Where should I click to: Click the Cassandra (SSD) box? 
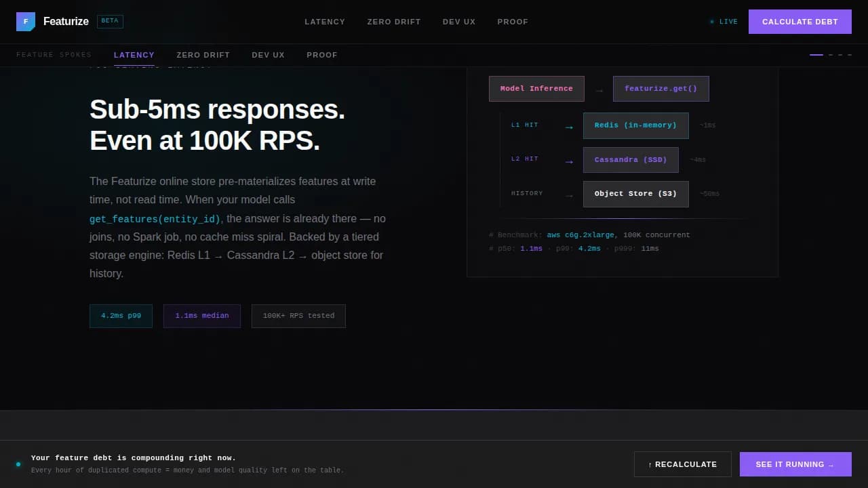coord(631,160)
